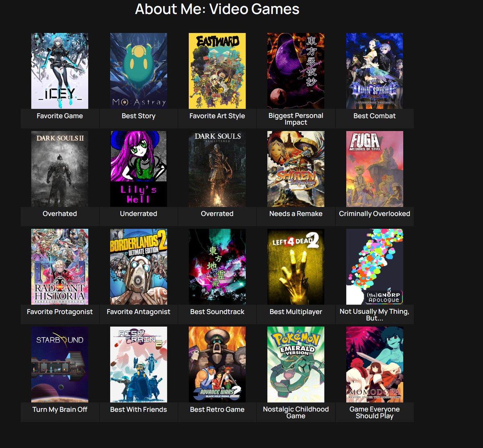Select the Left 4 Dead 2 cover

pyautogui.click(x=296, y=267)
